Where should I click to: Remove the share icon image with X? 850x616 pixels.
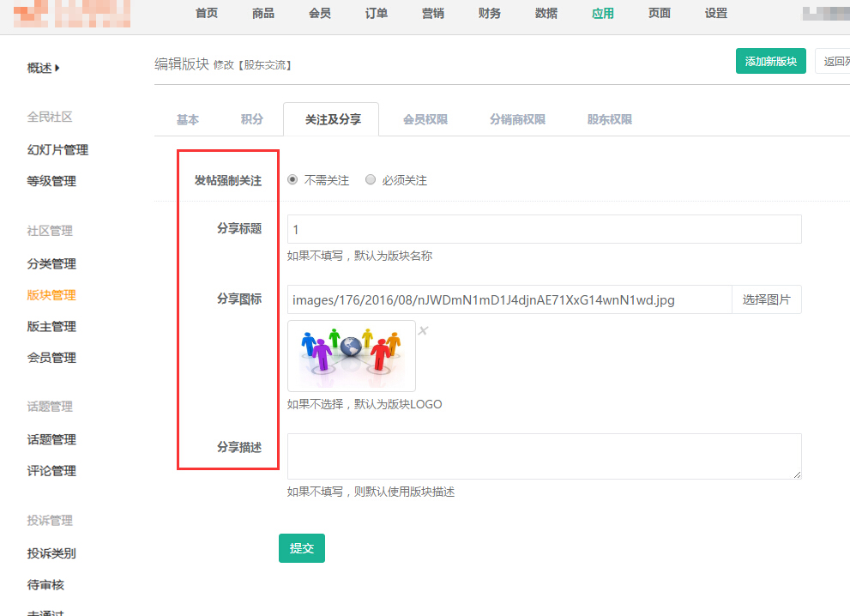pos(423,331)
